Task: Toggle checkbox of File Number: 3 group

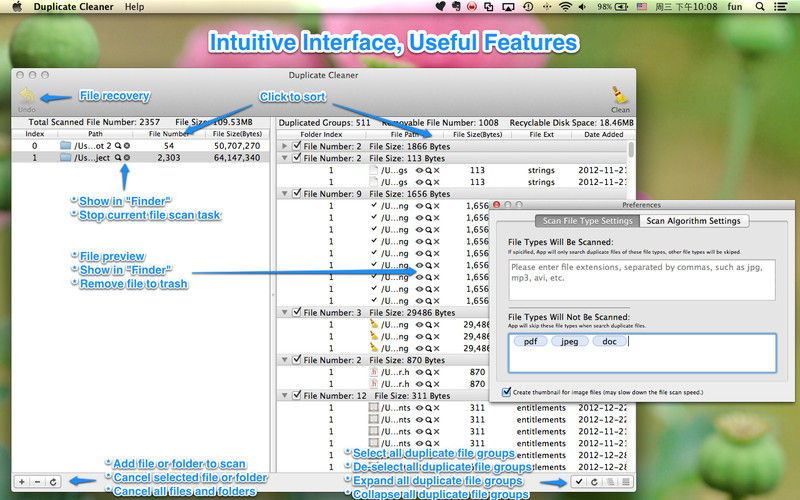Action: [x=297, y=312]
